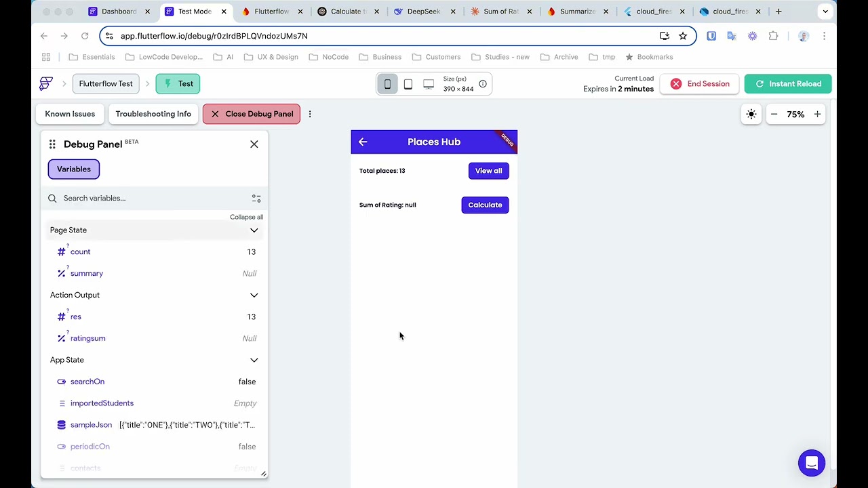Open the Bookmarks starred folder
The height and width of the screenshot is (488, 868).
pos(649,57)
